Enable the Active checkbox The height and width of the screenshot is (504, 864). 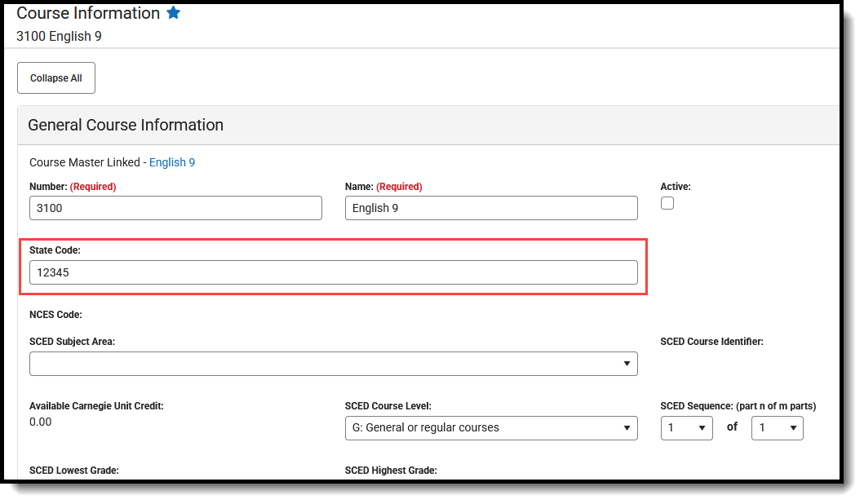(x=667, y=203)
